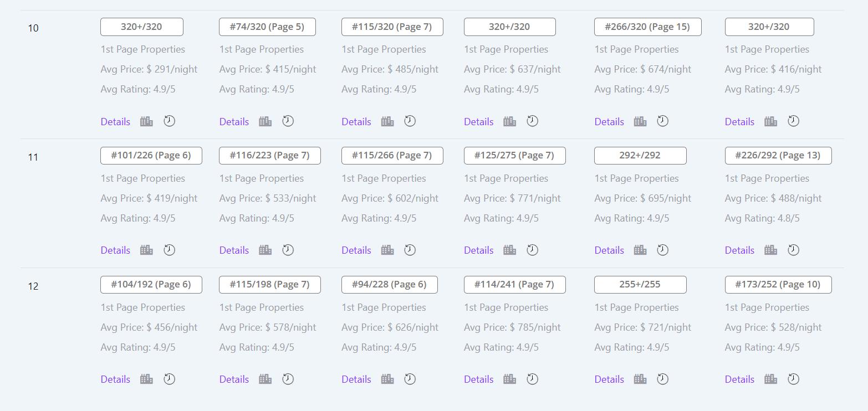Screen dimensions: 868x411
Task: Click building icon under #104/192 (Page 6)
Action: click(146, 379)
